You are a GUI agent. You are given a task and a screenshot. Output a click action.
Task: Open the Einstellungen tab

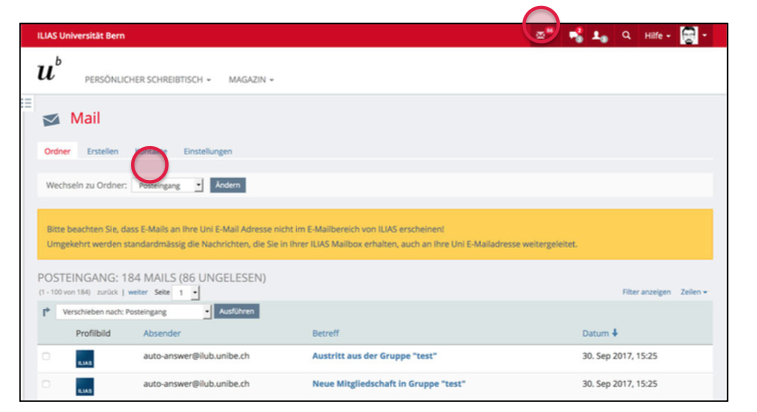click(207, 151)
